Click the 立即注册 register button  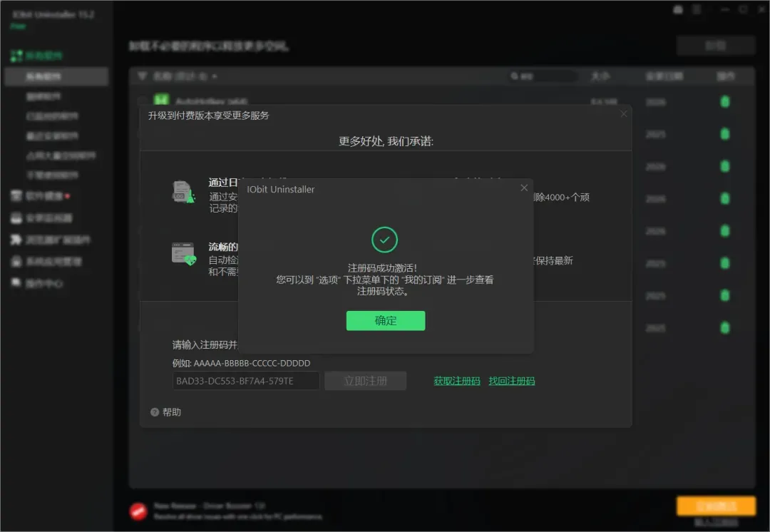pos(365,381)
